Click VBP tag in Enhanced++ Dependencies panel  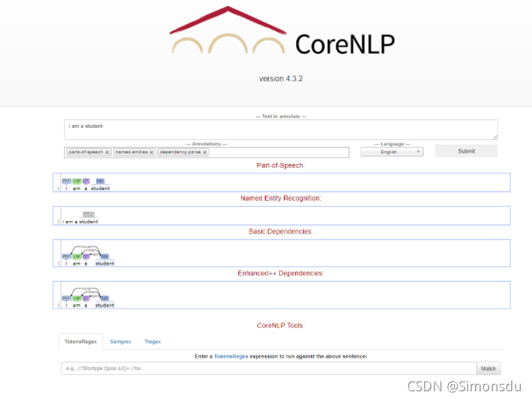(77, 298)
